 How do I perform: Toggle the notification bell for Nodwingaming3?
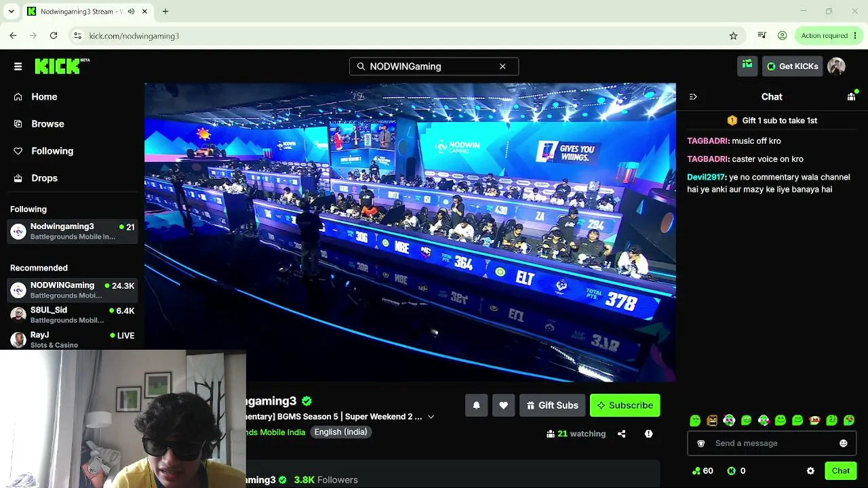(x=476, y=405)
